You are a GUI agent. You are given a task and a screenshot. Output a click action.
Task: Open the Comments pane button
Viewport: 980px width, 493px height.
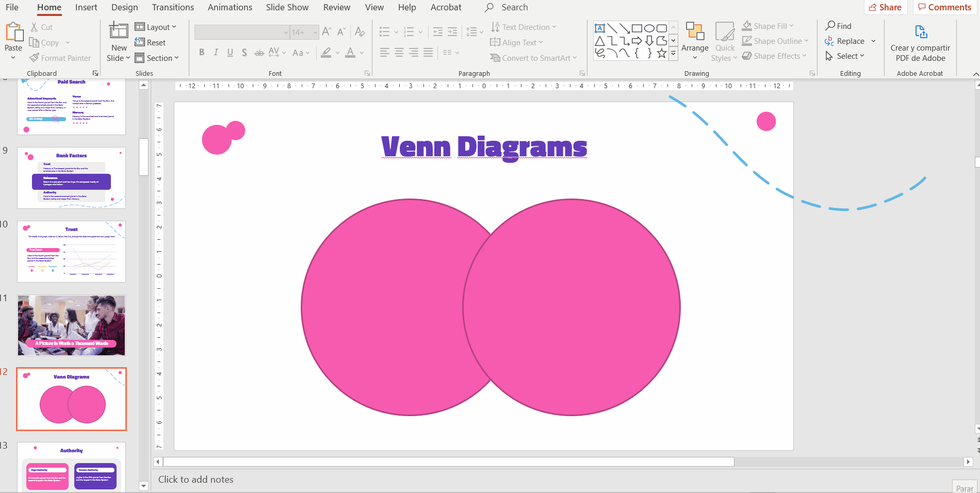point(944,7)
